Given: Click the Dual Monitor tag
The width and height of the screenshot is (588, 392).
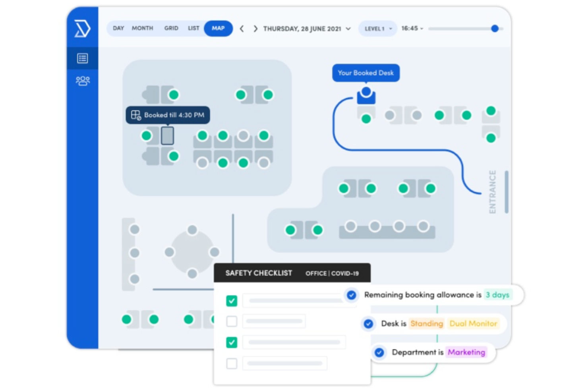Looking at the screenshot, I should pyautogui.click(x=473, y=324).
